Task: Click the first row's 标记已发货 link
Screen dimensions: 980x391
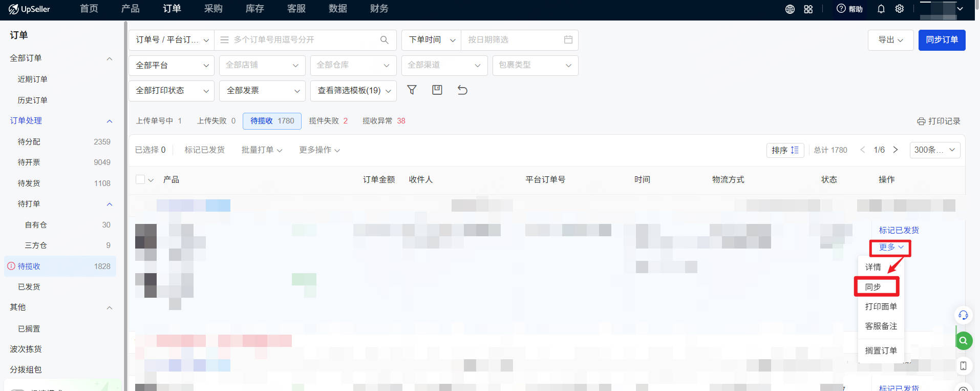Action: click(x=899, y=230)
